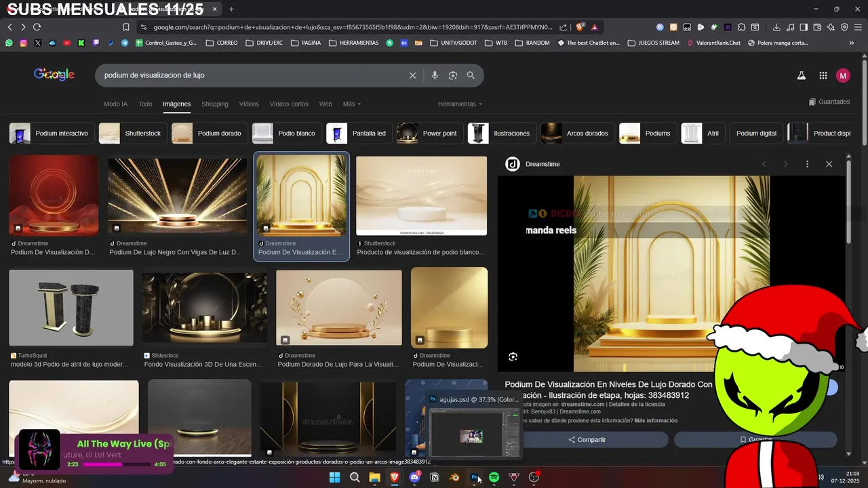Open the CORREO bookmarks folder
Screen dimensions: 868x488
221,43
